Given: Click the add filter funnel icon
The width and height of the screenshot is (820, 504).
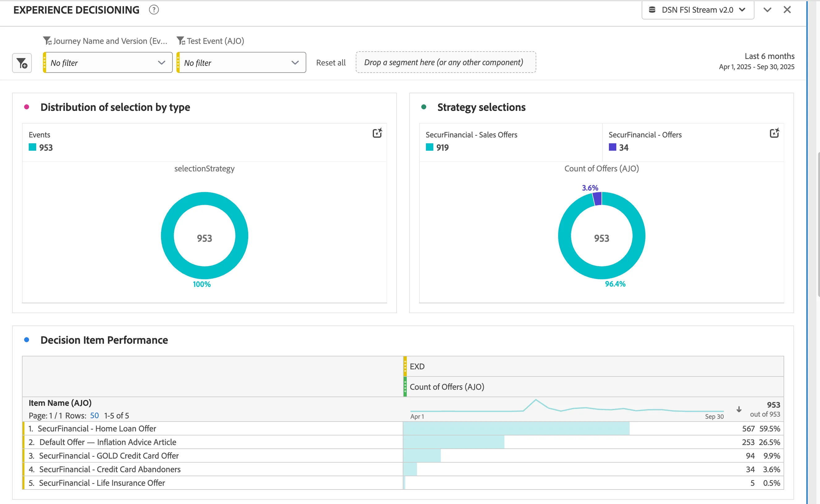Looking at the screenshot, I should click(x=22, y=63).
